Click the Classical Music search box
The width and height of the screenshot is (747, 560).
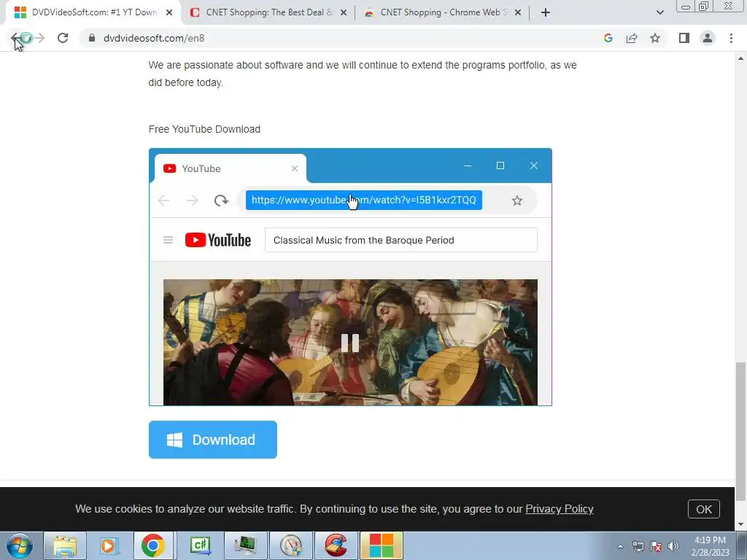point(401,240)
